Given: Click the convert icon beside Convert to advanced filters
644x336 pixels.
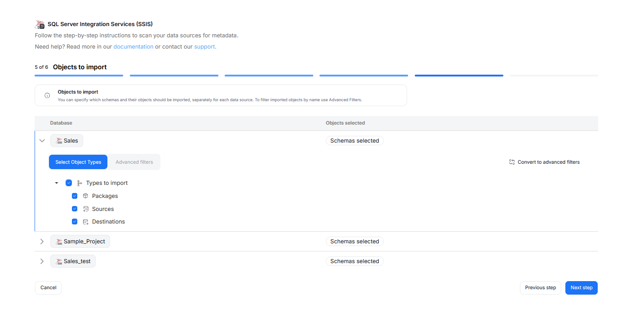Looking at the screenshot, I should point(511,162).
